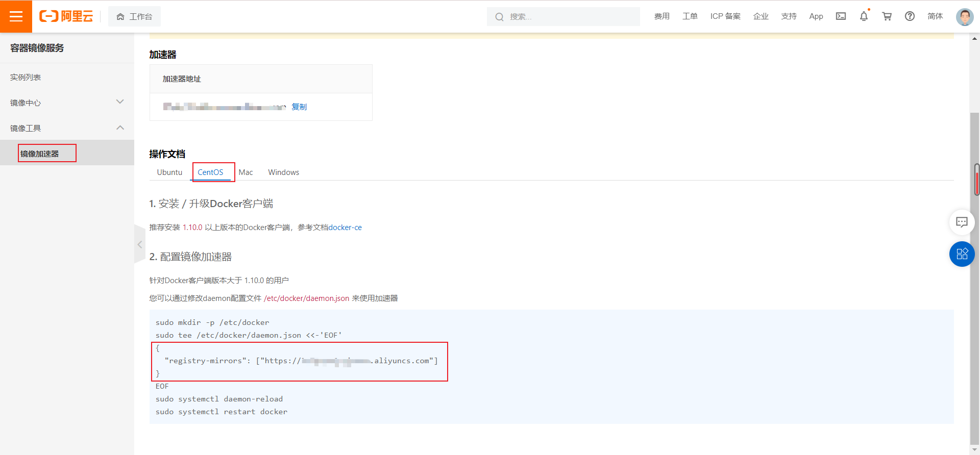Screen dimensions: 980x455
Task: Click the /etc/docker/daemon.json path text
Action: tap(307, 298)
